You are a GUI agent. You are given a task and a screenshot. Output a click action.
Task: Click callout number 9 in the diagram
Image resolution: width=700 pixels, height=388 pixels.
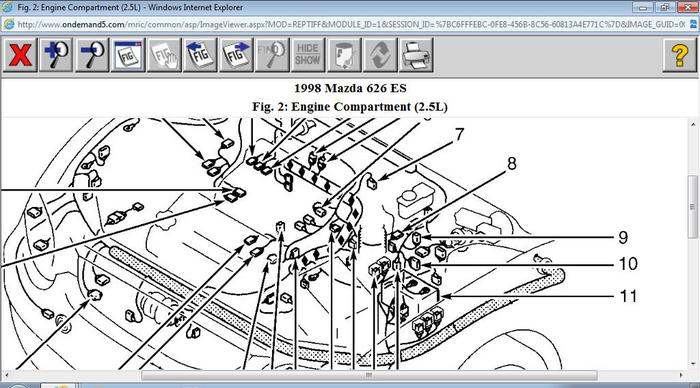point(624,237)
